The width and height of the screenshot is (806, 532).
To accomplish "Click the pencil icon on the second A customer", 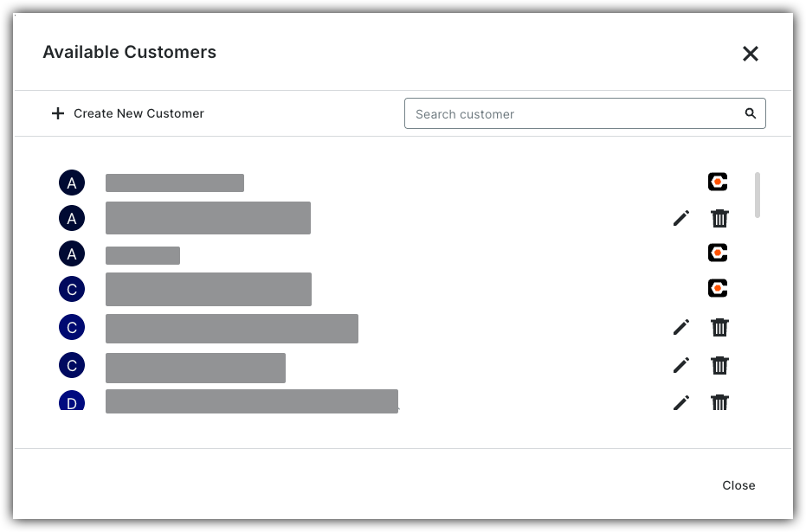I will pos(681,218).
